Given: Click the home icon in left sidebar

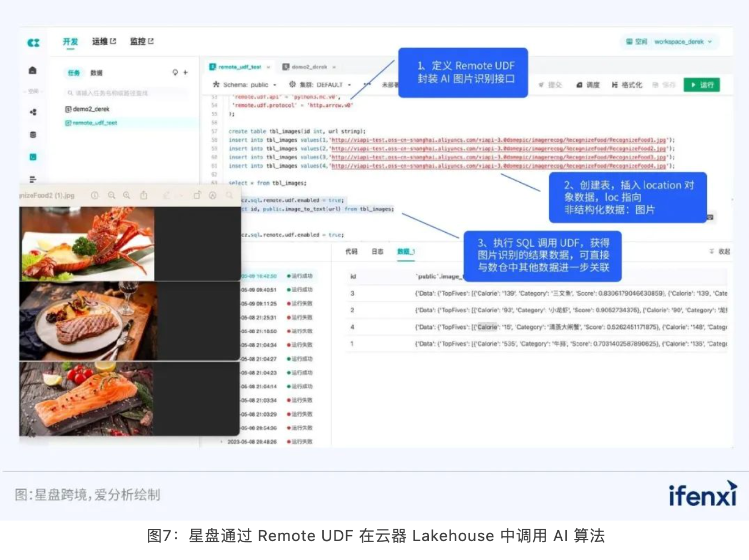Looking at the screenshot, I should 33,71.
